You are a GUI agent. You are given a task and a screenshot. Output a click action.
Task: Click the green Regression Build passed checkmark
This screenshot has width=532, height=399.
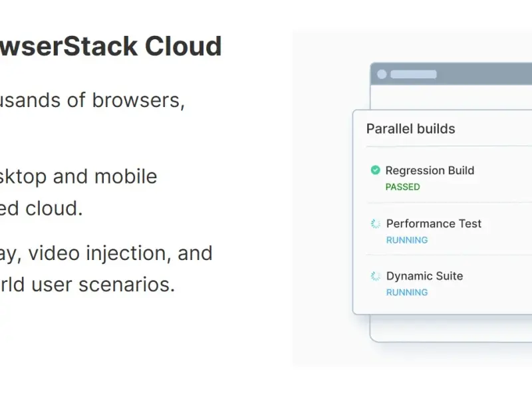[375, 170]
